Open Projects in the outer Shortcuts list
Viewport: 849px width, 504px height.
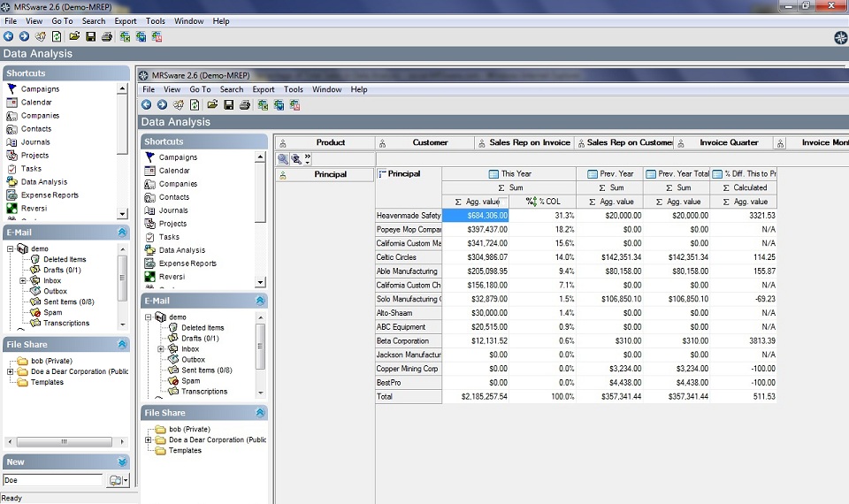[34, 155]
